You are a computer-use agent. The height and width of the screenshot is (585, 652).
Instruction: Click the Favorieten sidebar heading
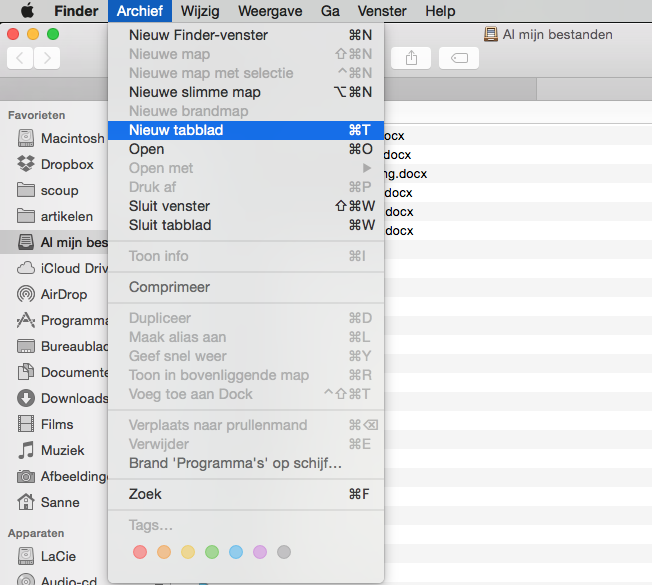coord(37,115)
